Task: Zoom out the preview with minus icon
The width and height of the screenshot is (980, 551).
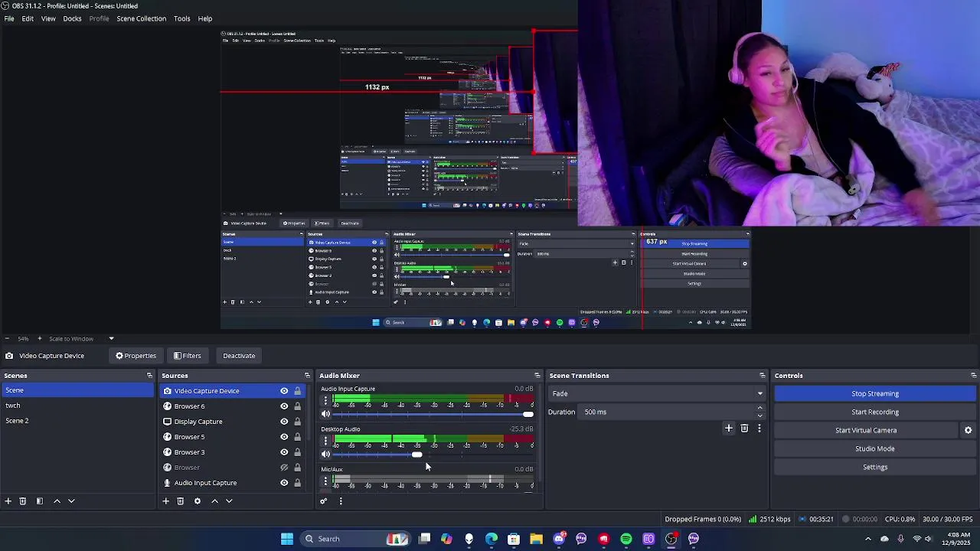Action: click(x=7, y=338)
